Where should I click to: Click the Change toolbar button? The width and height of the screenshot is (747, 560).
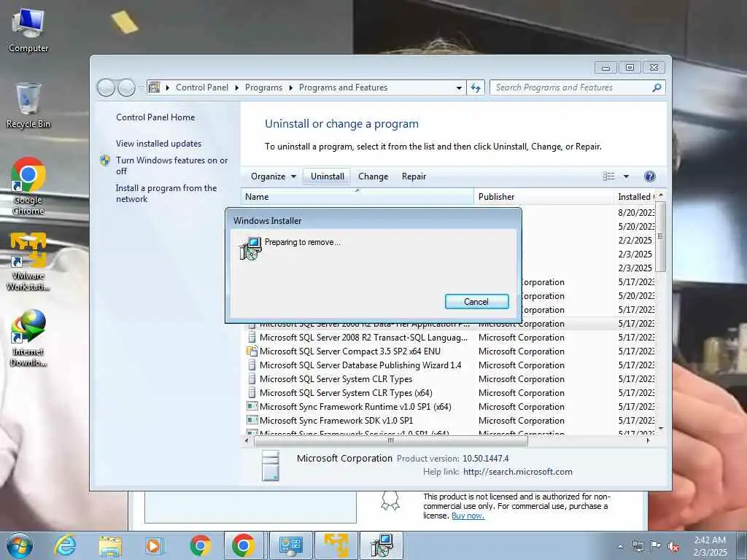[x=373, y=176]
